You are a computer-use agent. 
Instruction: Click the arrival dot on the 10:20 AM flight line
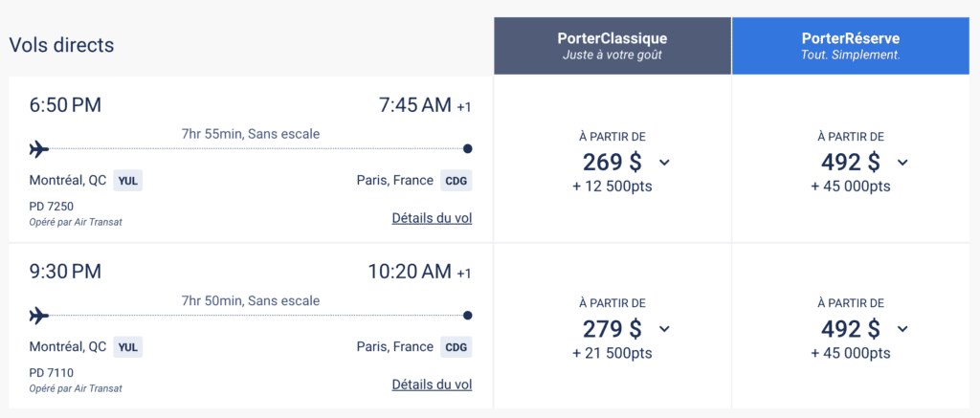[467, 316]
